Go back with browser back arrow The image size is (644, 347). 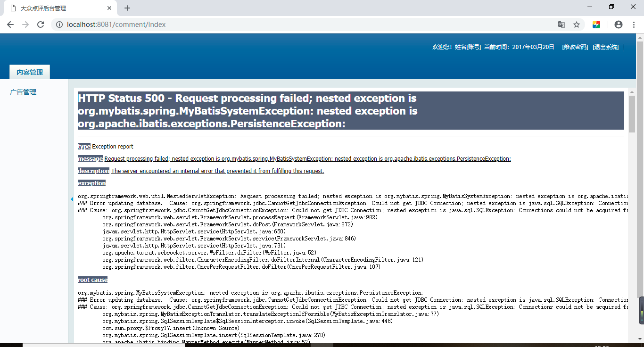coord(10,25)
